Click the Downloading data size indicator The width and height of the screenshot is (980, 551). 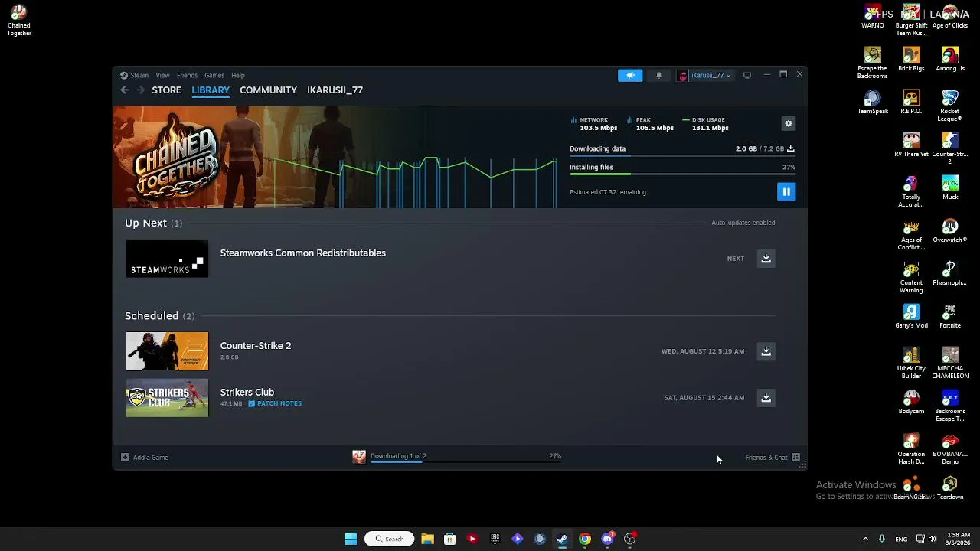click(765, 149)
